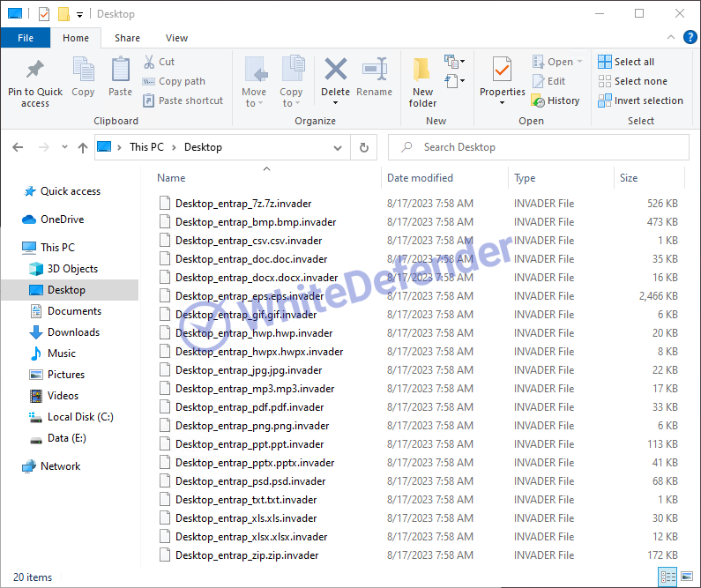This screenshot has height=588, width=701.
Task: Open the New item dropdown
Action: click(x=454, y=61)
